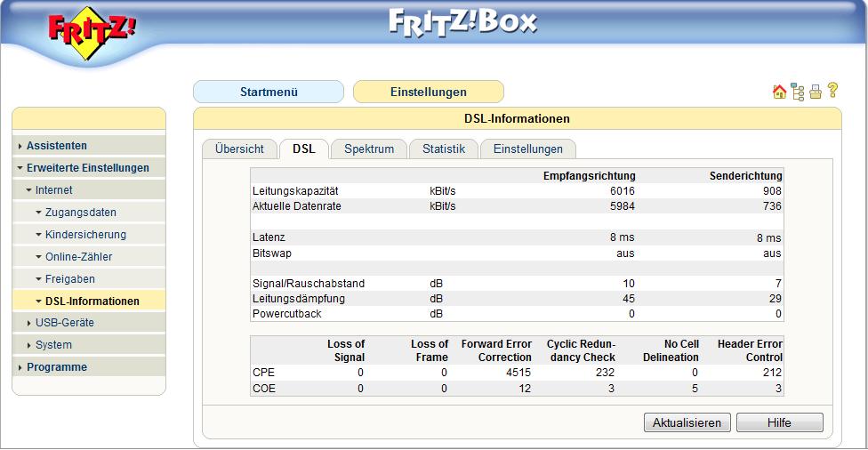This screenshot has width=868, height=450.
Task: Open the sitemap tree icon
Action: (798, 92)
